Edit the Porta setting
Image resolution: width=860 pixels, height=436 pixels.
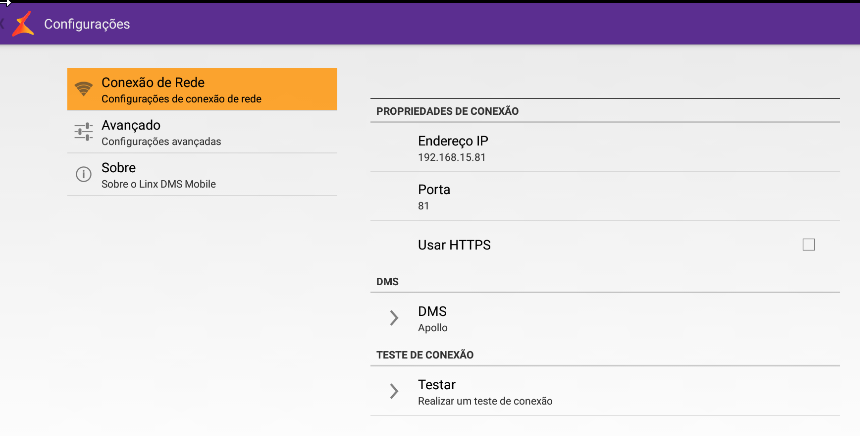coord(605,196)
